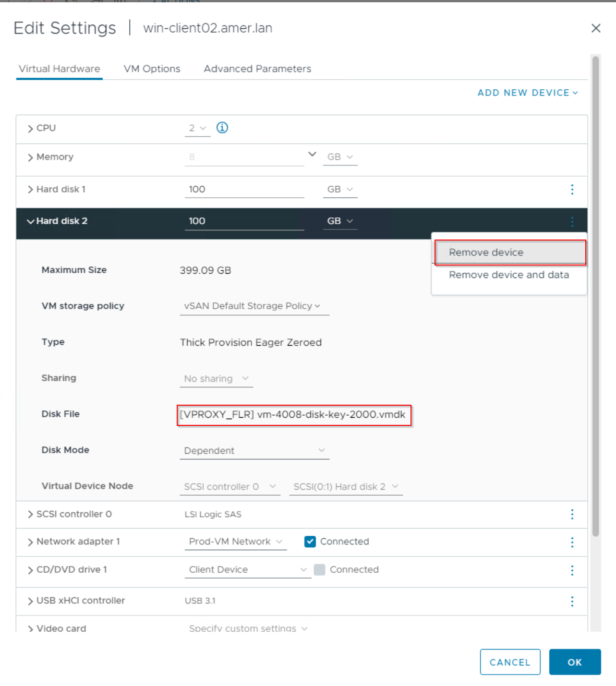This screenshot has width=616, height=686.
Task: Open the USB xHCI controller actions menu
Action: coord(572,601)
